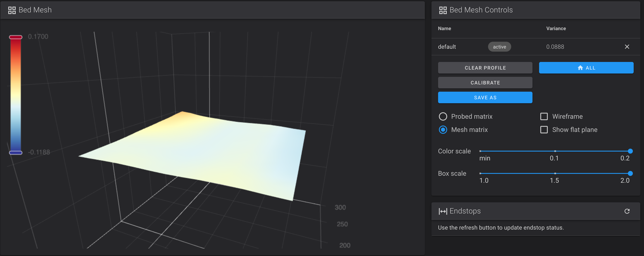Select the Mesh matrix radio option
Screen dimensions: 644x256
pos(443,130)
